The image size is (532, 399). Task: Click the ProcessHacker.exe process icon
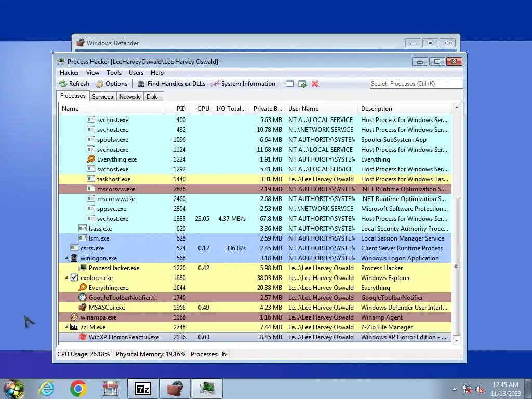(x=83, y=268)
